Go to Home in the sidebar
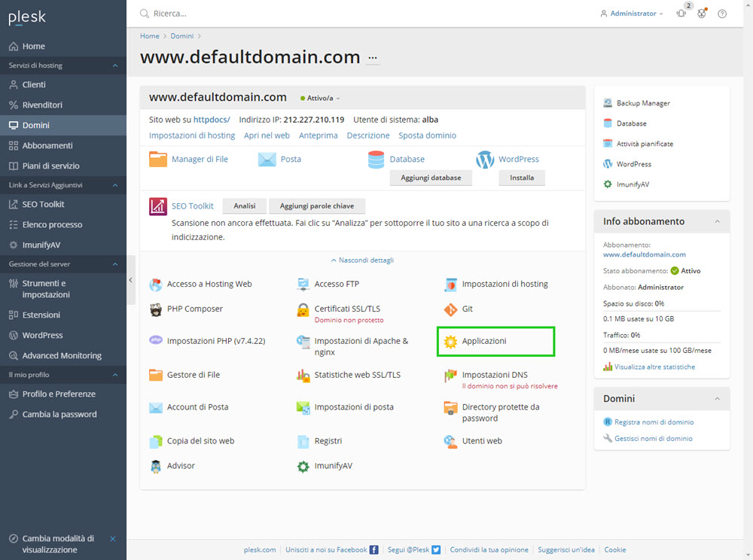Image resolution: width=753 pixels, height=560 pixels. (x=63, y=47)
